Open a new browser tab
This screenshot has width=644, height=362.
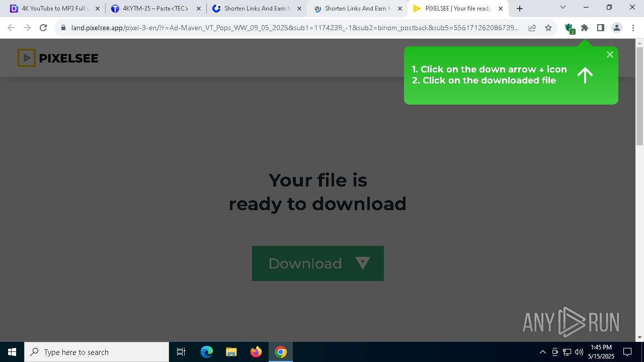pos(520,9)
